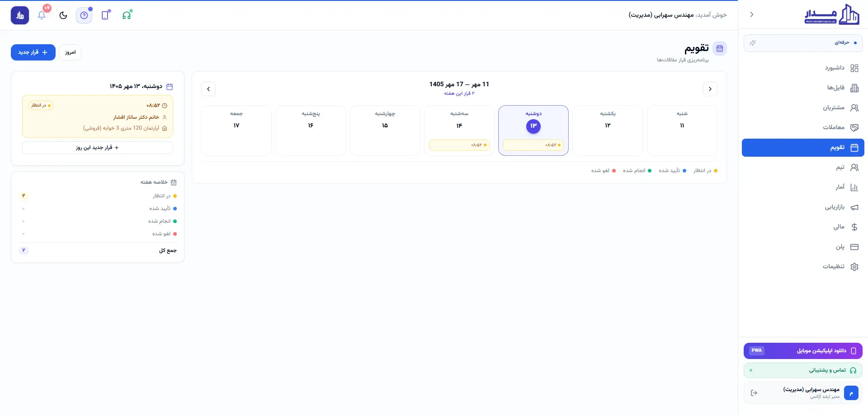
Task: Click قرار جدید این روز button
Action: pyautogui.click(x=98, y=148)
